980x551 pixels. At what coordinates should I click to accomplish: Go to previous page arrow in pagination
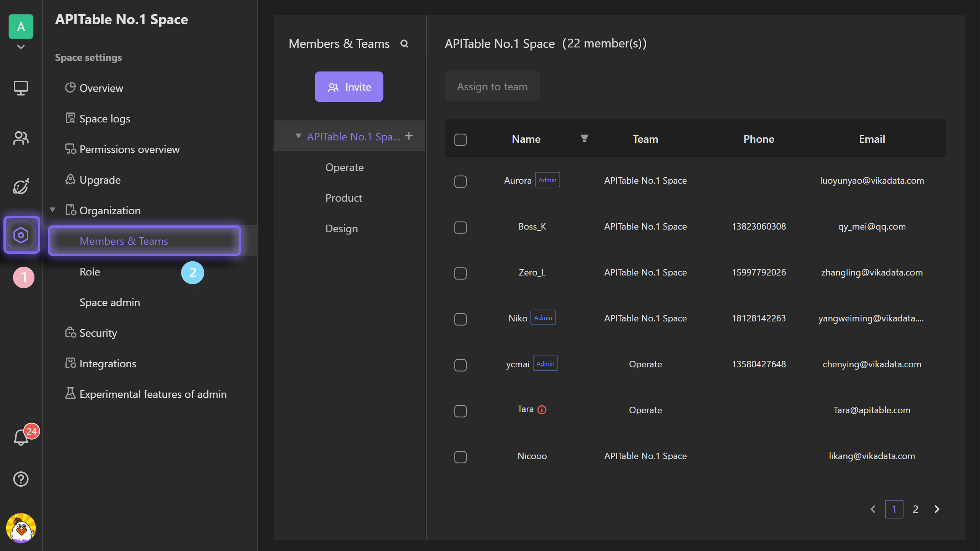[873, 509]
